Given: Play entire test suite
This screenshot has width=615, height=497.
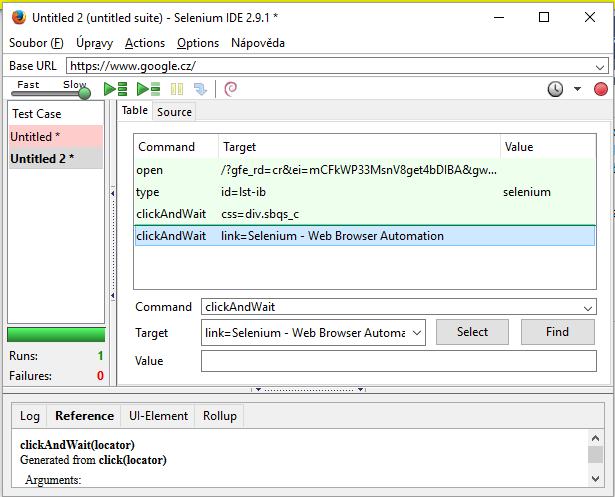Looking at the screenshot, I should (115, 89).
